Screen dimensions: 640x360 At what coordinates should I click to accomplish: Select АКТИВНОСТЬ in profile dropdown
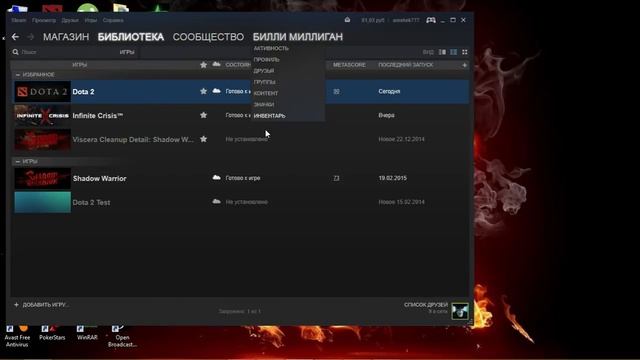(x=271, y=48)
